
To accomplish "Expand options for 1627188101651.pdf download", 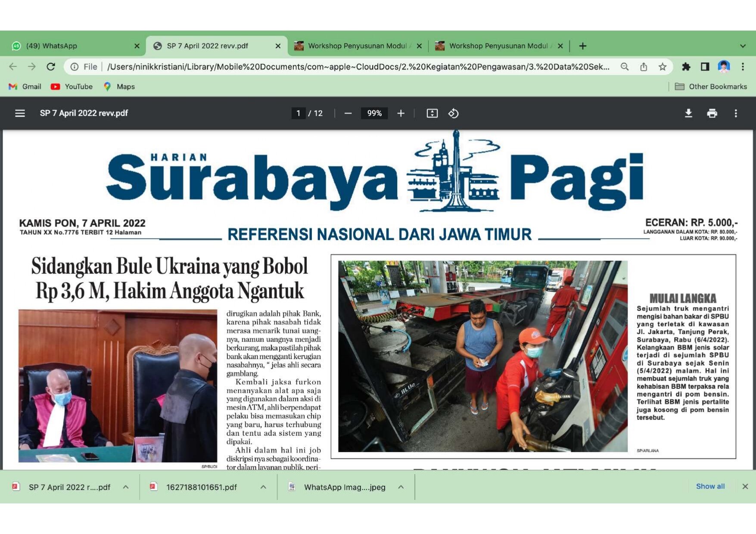I will point(263,487).
